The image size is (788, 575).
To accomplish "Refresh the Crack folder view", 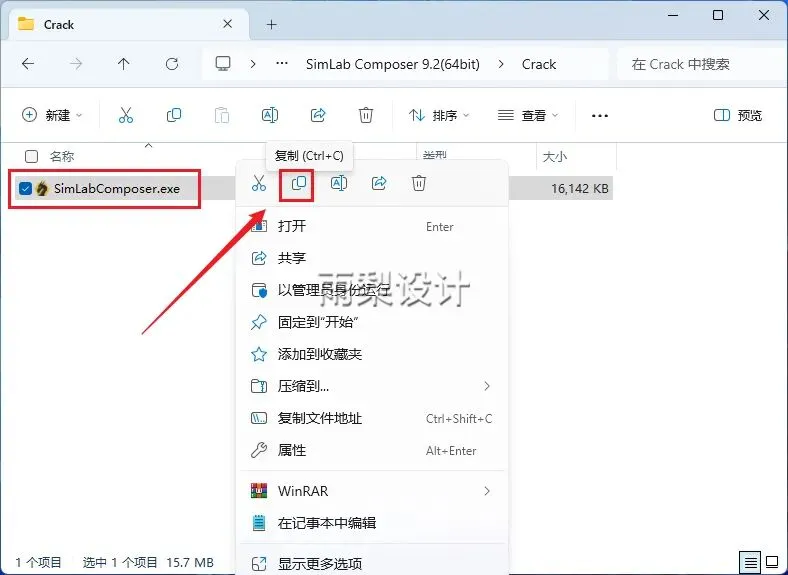I will pyautogui.click(x=172, y=64).
